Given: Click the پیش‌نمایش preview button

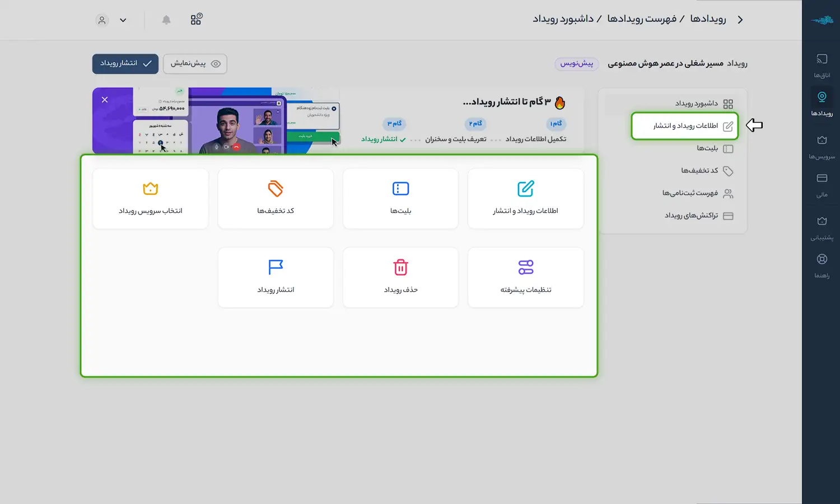Looking at the screenshot, I should (x=195, y=64).
